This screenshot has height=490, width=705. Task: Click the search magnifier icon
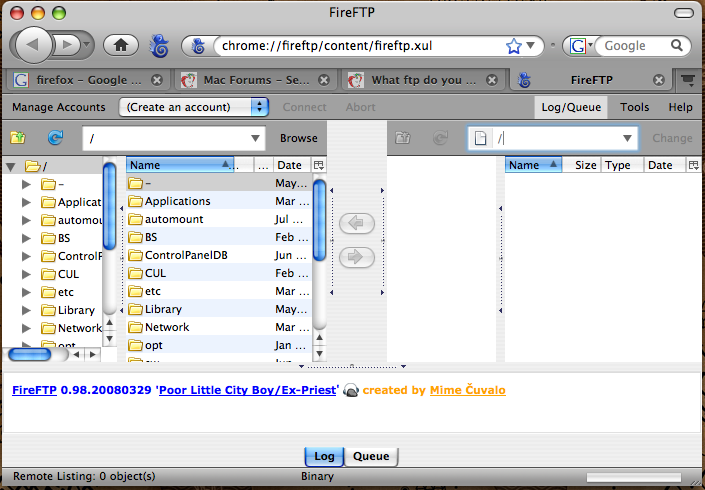(677, 45)
